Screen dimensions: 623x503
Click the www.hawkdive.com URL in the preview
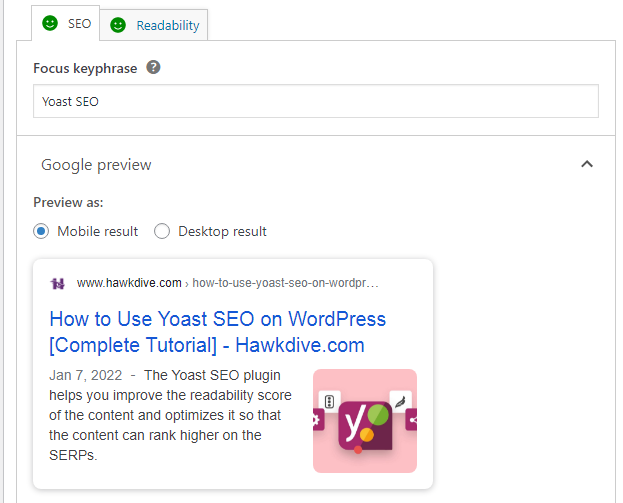tap(129, 283)
